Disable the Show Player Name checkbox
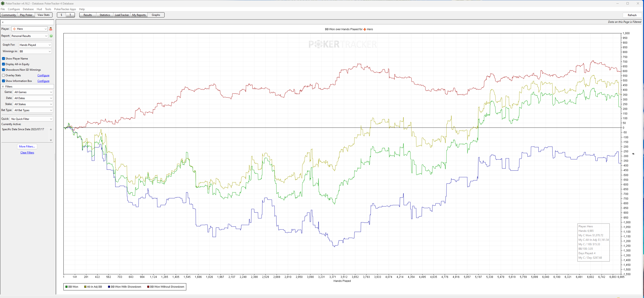644x298 pixels. [4, 58]
